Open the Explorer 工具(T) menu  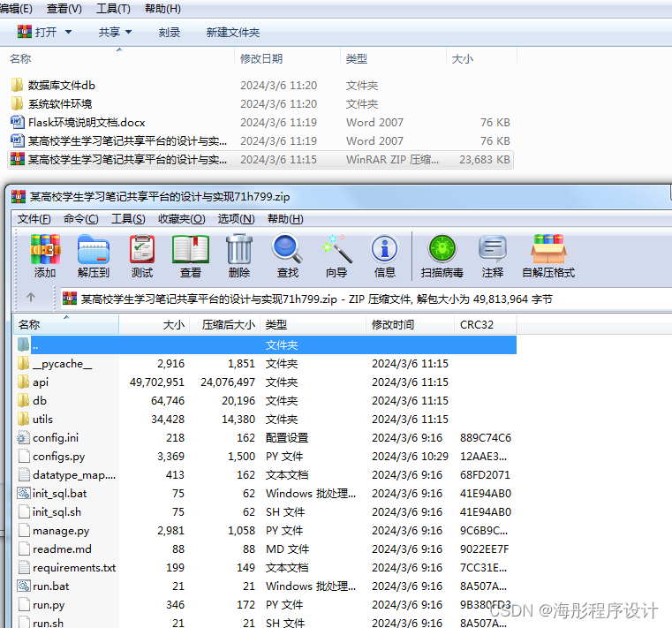(x=113, y=9)
